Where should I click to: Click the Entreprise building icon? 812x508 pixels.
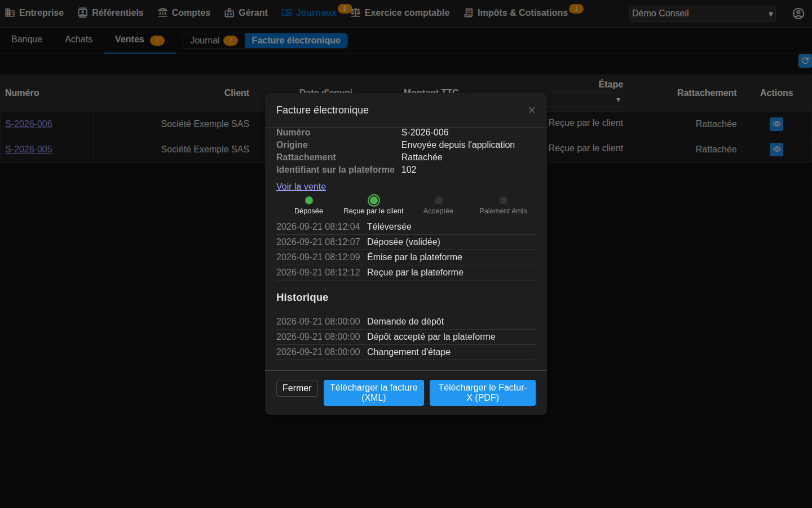tap(10, 13)
